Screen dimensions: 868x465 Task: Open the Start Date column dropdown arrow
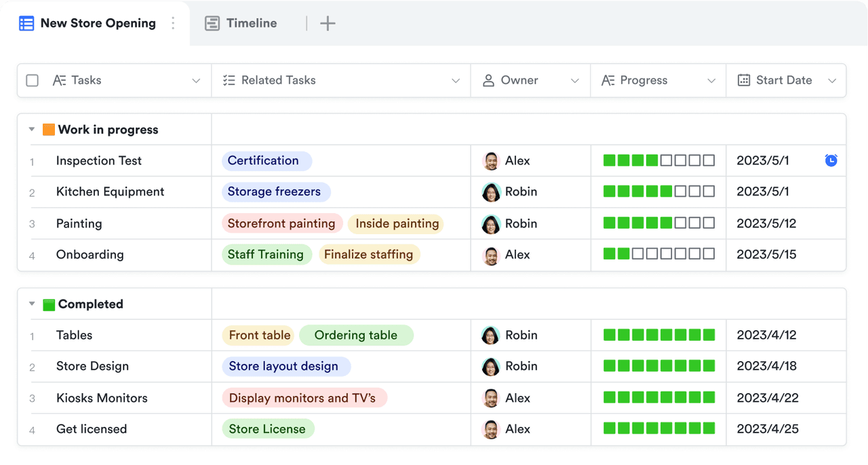pyautogui.click(x=832, y=81)
